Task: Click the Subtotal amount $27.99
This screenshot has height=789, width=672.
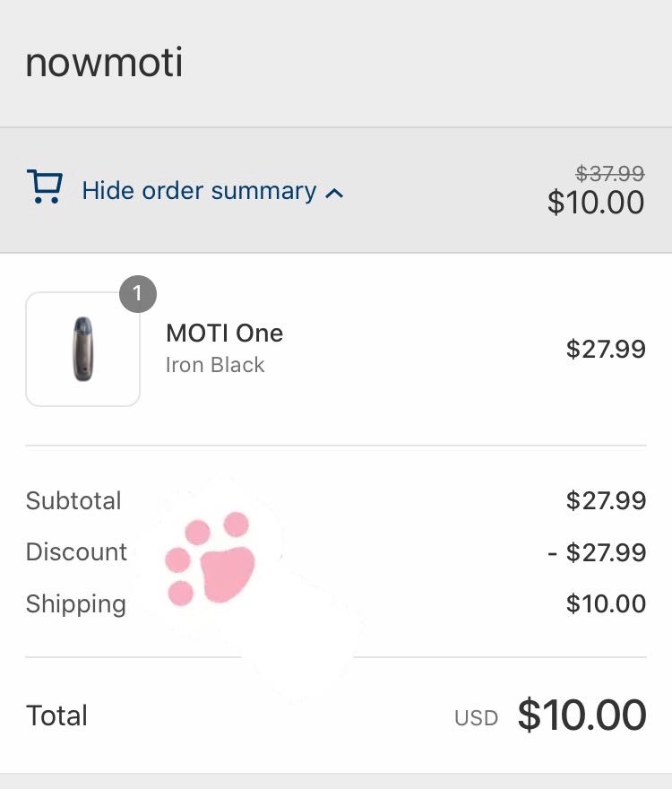Action: point(606,500)
